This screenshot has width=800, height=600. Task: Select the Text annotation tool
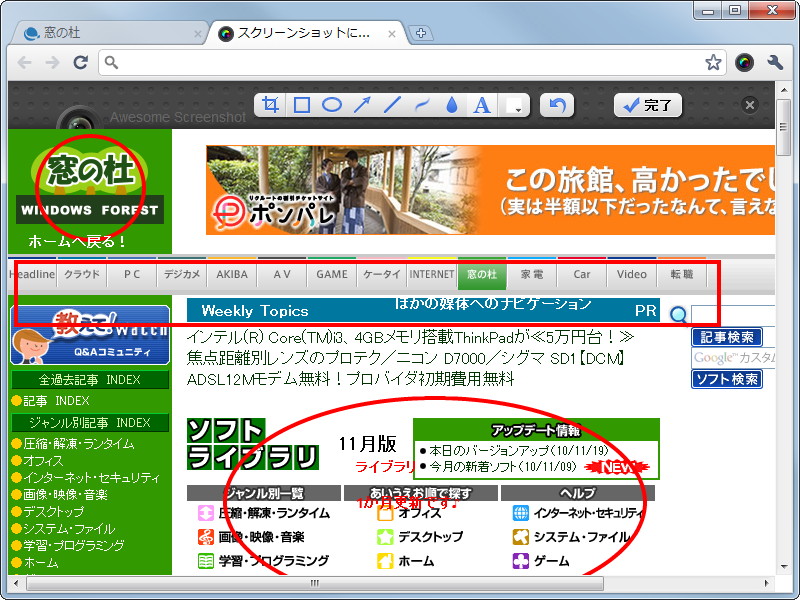(482, 105)
